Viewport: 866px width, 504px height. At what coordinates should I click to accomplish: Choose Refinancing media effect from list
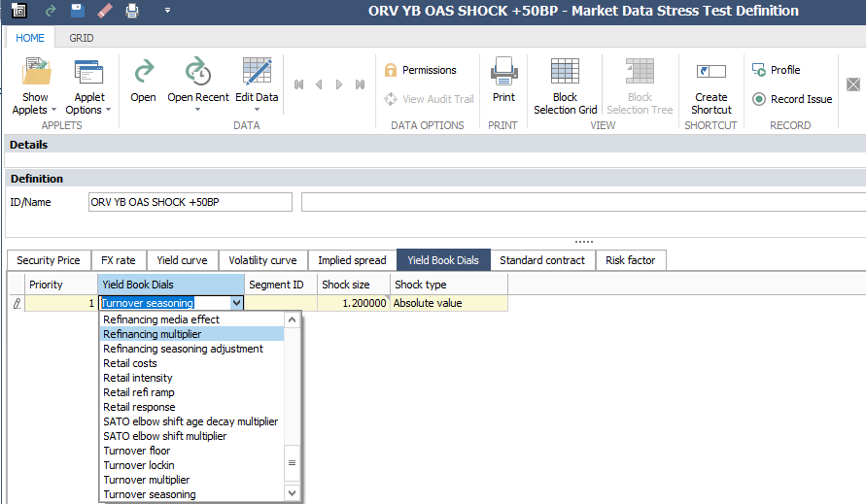191,319
